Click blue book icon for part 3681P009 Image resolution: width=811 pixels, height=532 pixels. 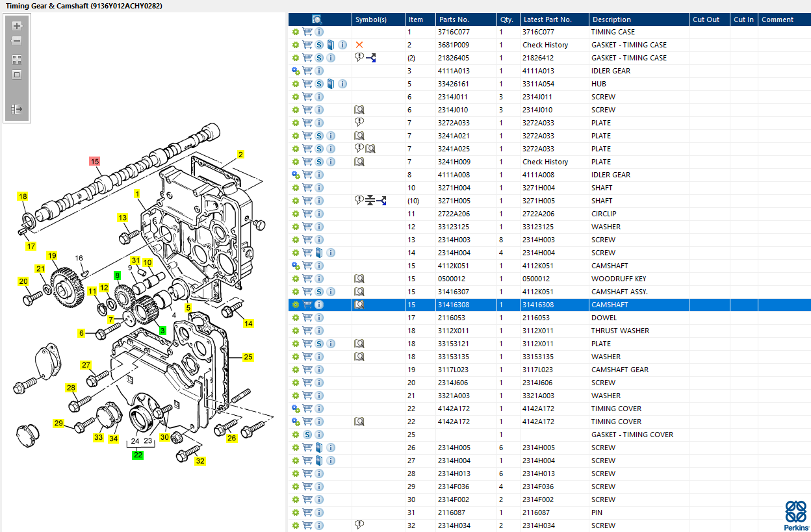click(331, 45)
